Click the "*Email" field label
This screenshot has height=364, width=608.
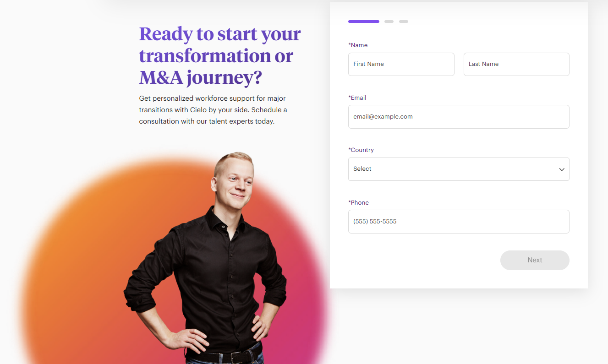pyautogui.click(x=357, y=98)
